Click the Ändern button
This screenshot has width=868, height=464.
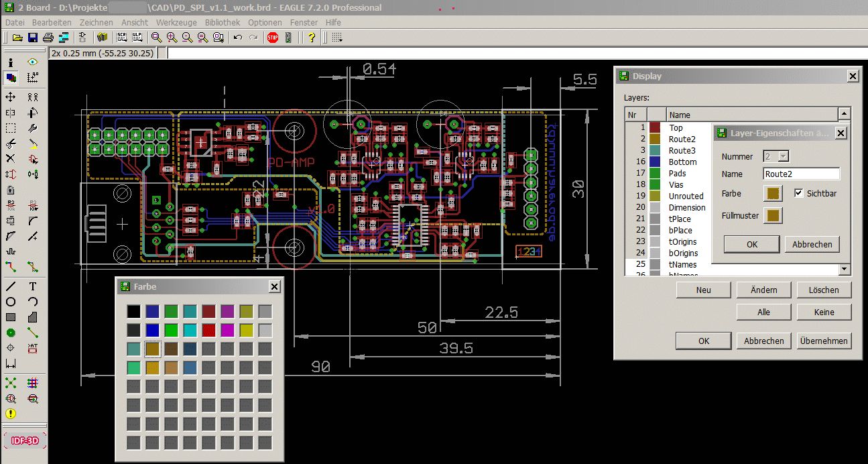coord(763,290)
